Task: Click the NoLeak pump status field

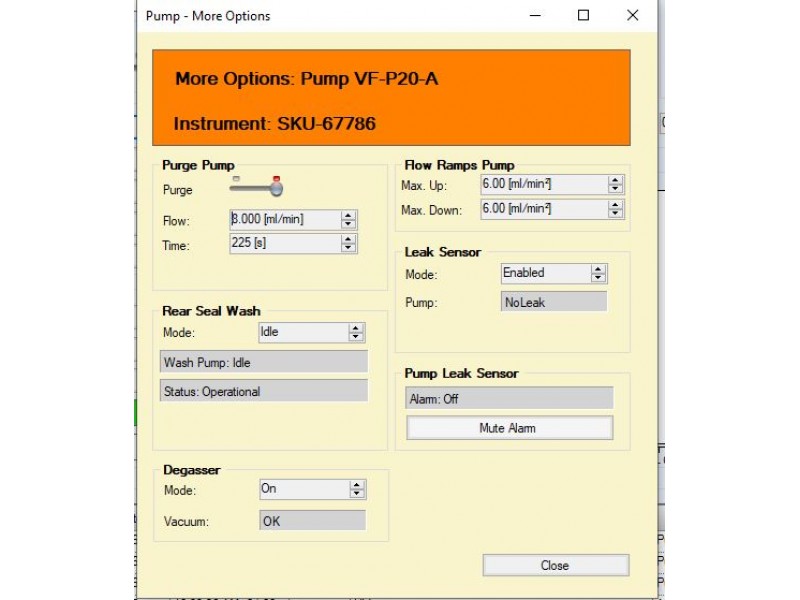Action: click(554, 302)
